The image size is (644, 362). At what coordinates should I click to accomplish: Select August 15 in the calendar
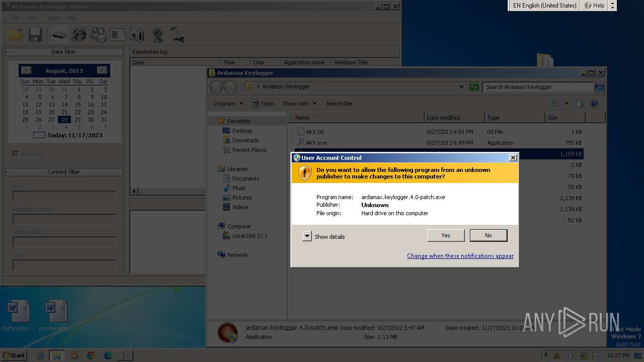pyautogui.click(x=77, y=105)
